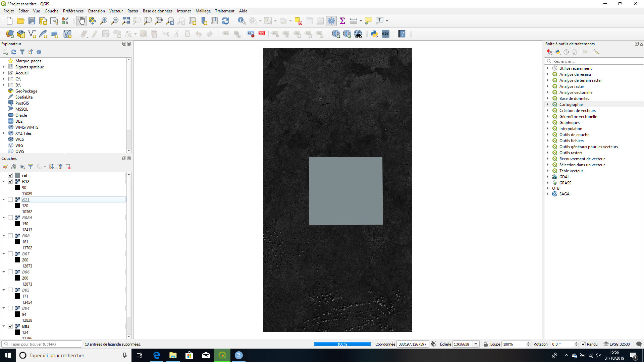Viewport: 644px width, 362px height.
Task: Select the Pan Map hand tool
Action: [81, 21]
